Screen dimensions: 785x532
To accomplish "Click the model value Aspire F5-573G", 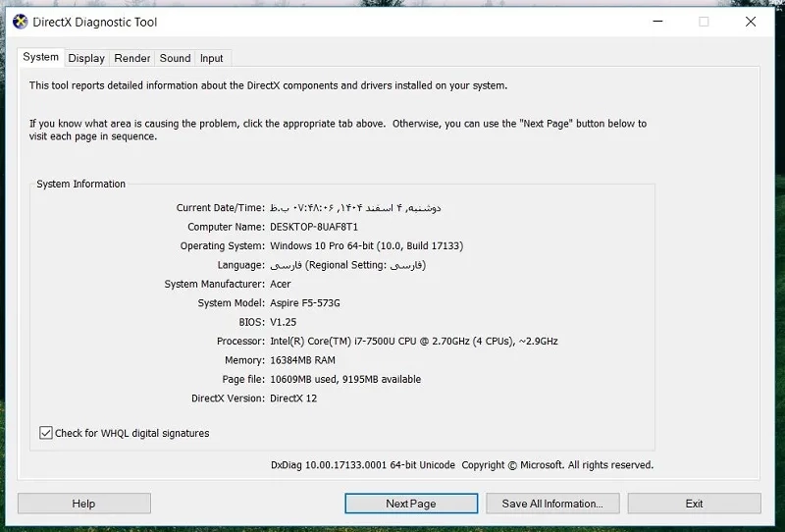I will (305, 303).
